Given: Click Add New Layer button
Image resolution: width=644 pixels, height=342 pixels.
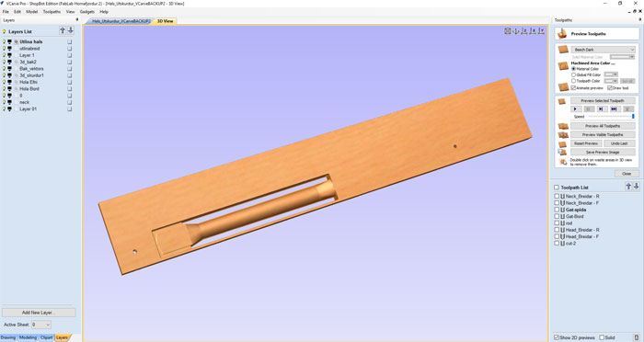Looking at the screenshot, I should (39, 313).
